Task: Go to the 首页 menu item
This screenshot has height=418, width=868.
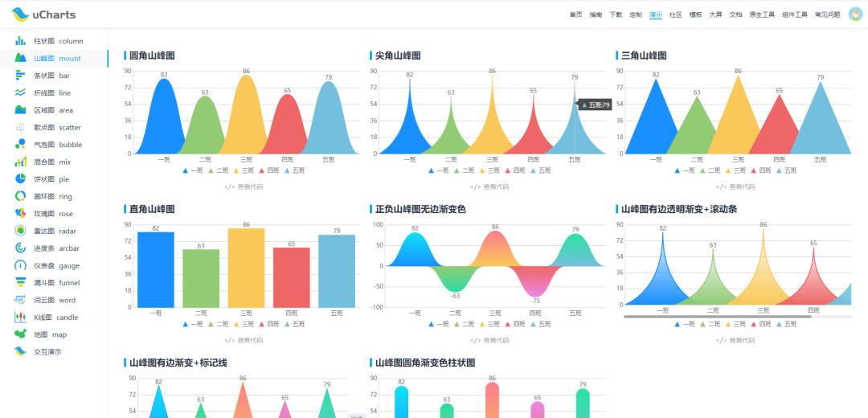Action: [x=575, y=14]
